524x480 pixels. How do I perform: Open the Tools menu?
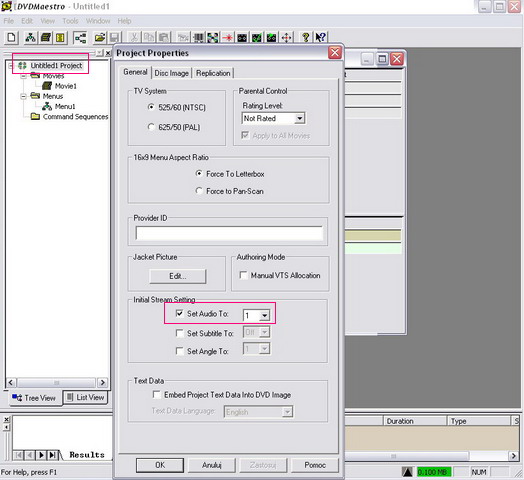(70, 21)
